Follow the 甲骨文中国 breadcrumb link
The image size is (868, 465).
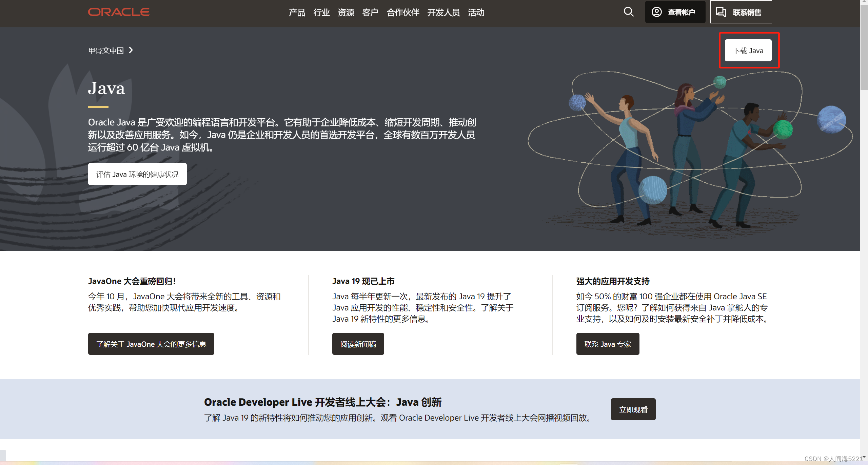click(x=106, y=50)
